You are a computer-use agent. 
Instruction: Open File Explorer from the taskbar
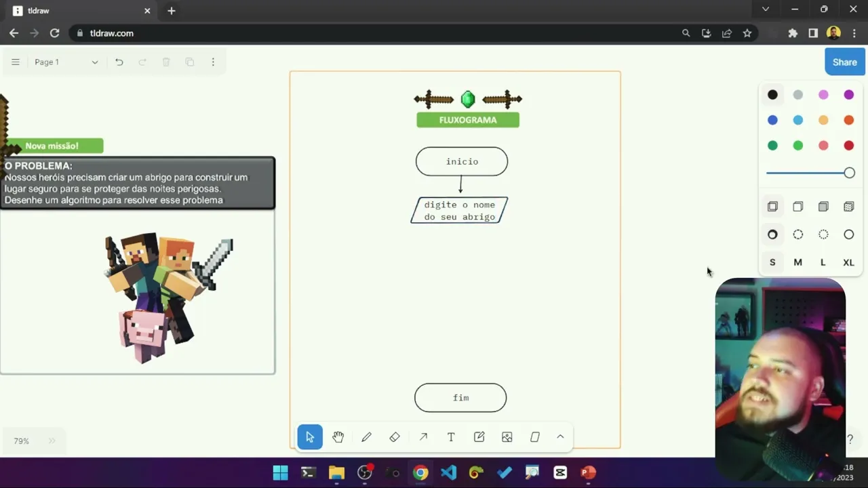336,472
